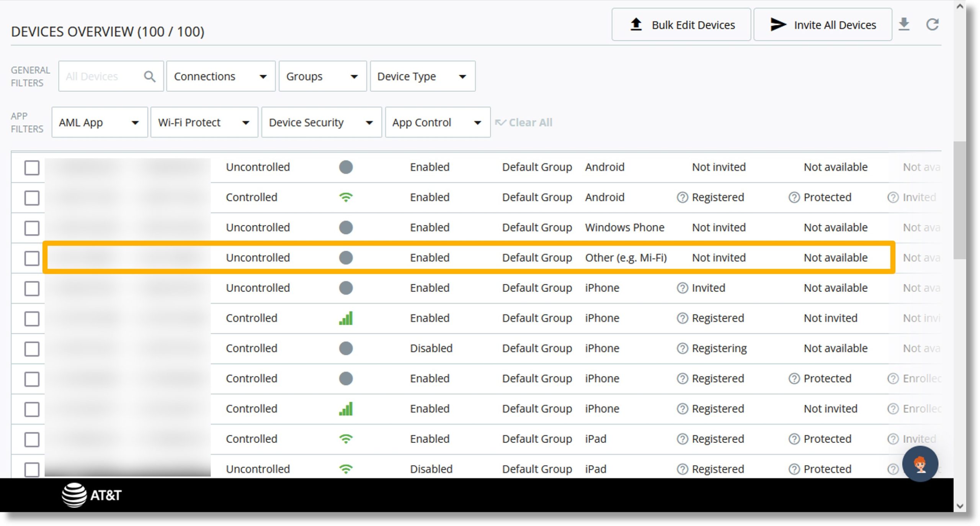Click the gray status dot in Invited iPhone row
This screenshot has width=980, height=526.
[346, 288]
